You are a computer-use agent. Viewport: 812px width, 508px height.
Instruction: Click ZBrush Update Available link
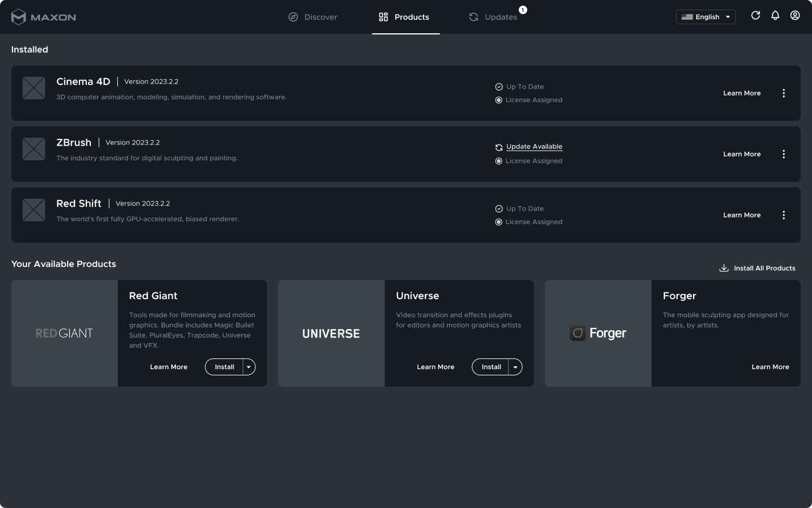coord(534,147)
